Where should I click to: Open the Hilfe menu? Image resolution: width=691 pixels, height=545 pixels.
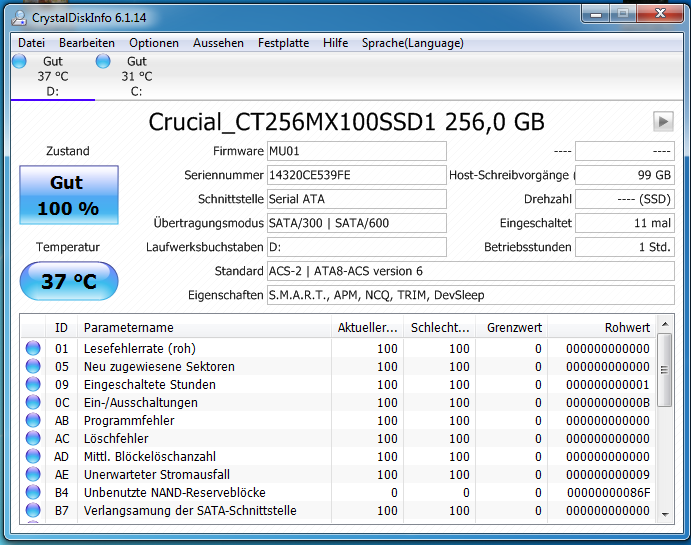(x=335, y=43)
